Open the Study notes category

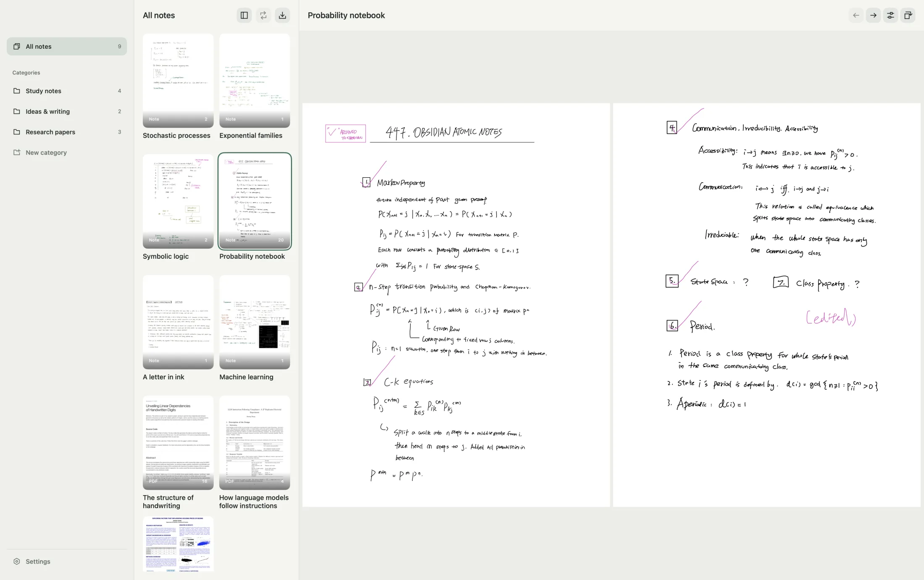tap(67, 91)
